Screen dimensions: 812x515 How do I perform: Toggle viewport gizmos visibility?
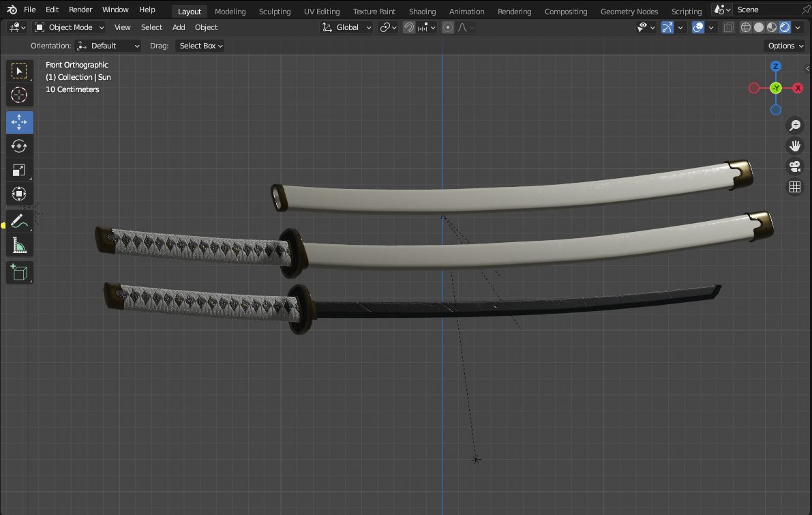[x=667, y=27]
